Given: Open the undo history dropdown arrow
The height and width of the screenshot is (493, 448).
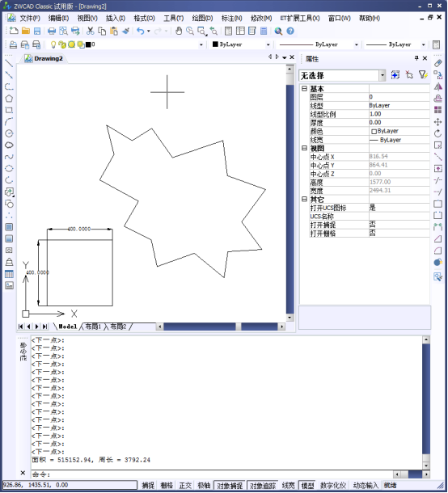Looking at the screenshot, I should click(149, 31).
